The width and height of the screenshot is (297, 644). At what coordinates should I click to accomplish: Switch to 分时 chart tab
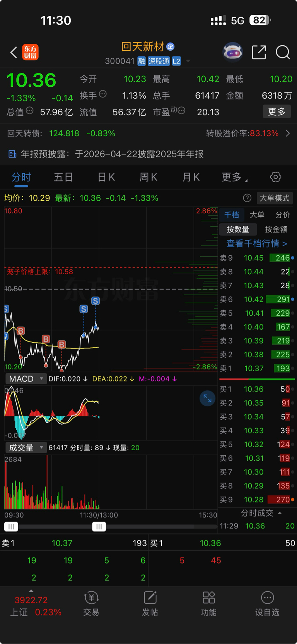(21, 177)
